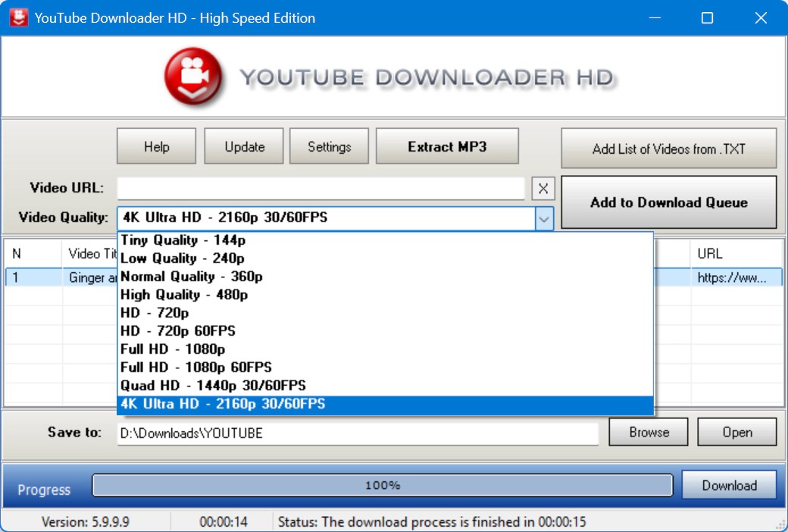The width and height of the screenshot is (788, 532).
Task: Choose HD - 720p 60FPS quality
Action: tap(178, 331)
